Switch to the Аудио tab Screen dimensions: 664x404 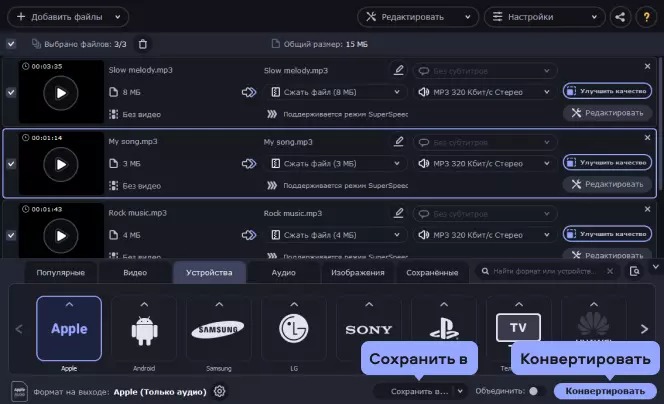[x=284, y=273]
